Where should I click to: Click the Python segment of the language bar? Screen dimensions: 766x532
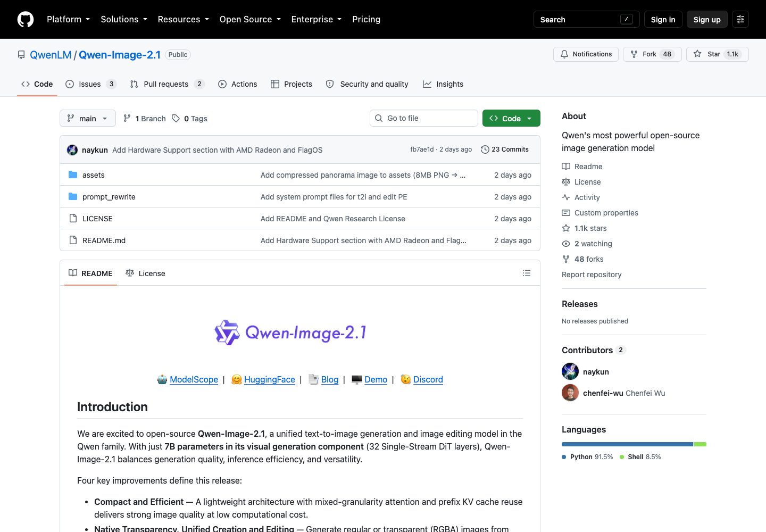click(x=627, y=444)
